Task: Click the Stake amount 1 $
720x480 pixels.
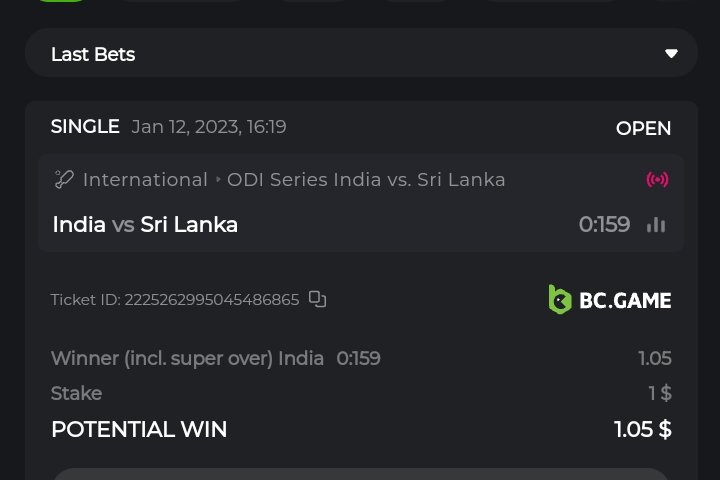Action: (x=659, y=393)
